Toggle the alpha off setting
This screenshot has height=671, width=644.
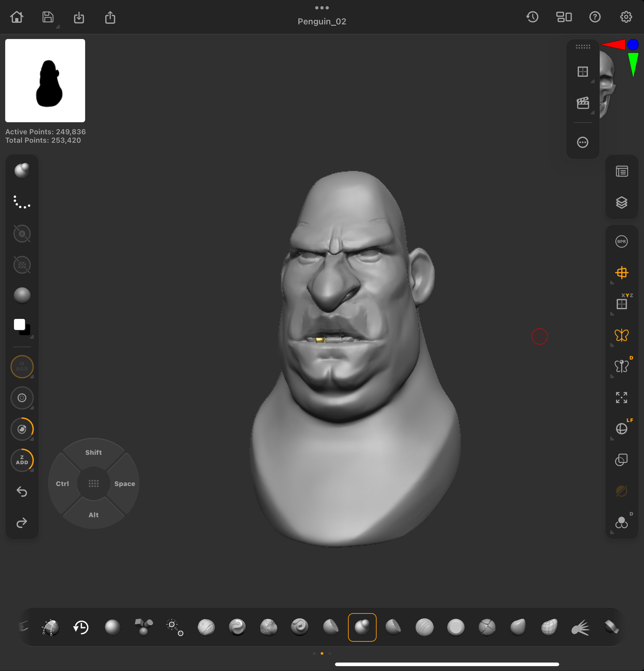pyautogui.click(x=22, y=234)
